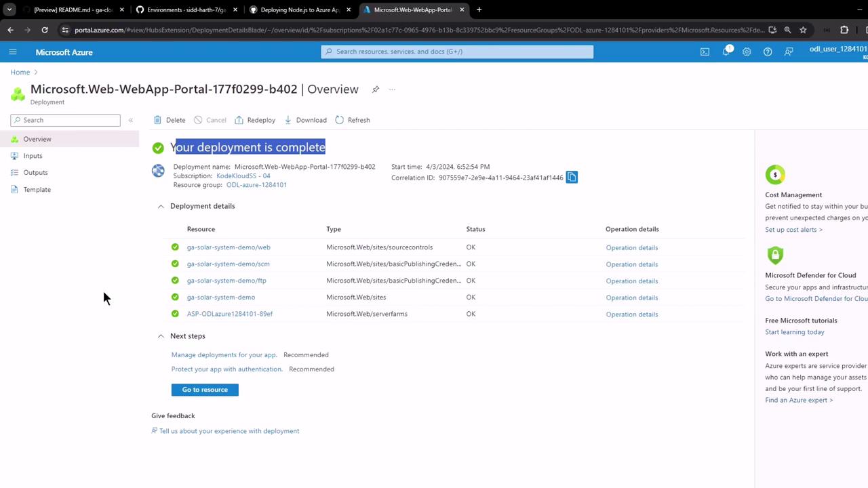This screenshot has width=868, height=488.
Task: Open a new browser tab
Action: [x=479, y=9]
